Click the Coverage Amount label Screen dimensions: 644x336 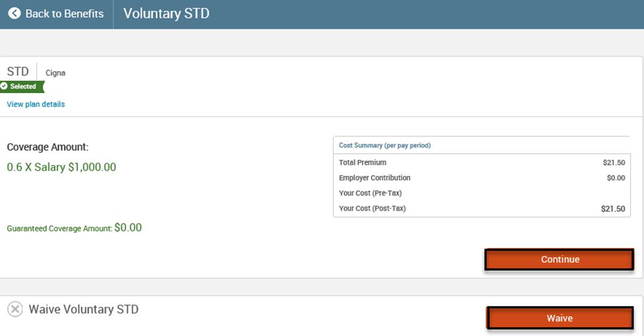click(48, 147)
